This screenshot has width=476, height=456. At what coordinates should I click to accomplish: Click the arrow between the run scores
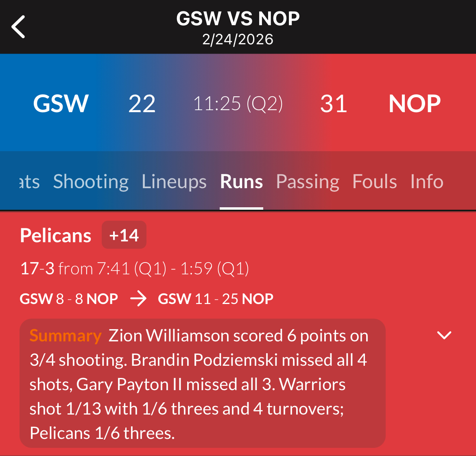point(138,299)
